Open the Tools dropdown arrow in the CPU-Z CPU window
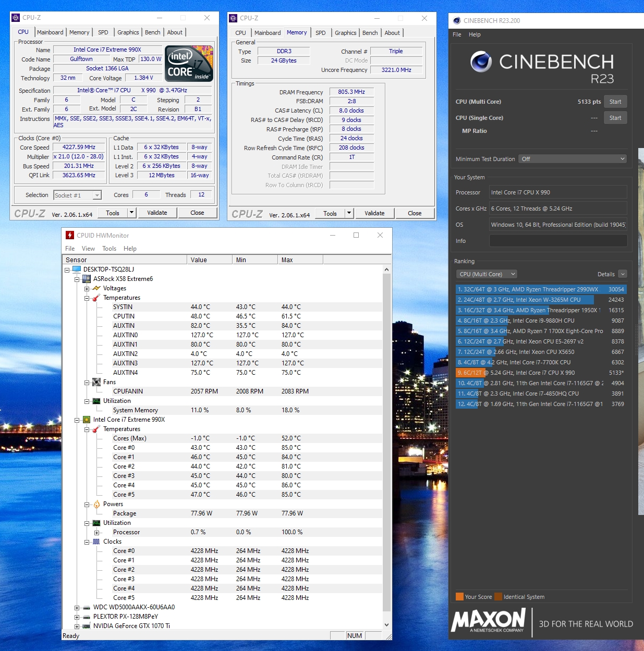 tap(131, 213)
